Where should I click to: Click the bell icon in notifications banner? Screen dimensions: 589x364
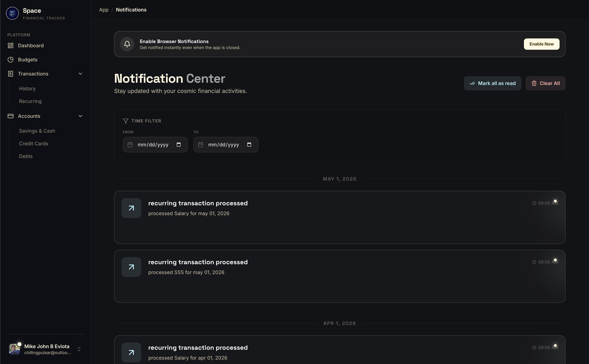click(x=127, y=44)
